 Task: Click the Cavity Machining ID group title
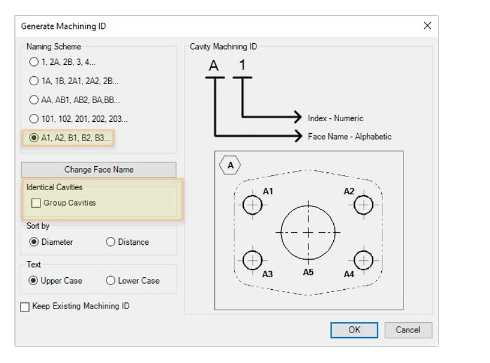(x=223, y=47)
